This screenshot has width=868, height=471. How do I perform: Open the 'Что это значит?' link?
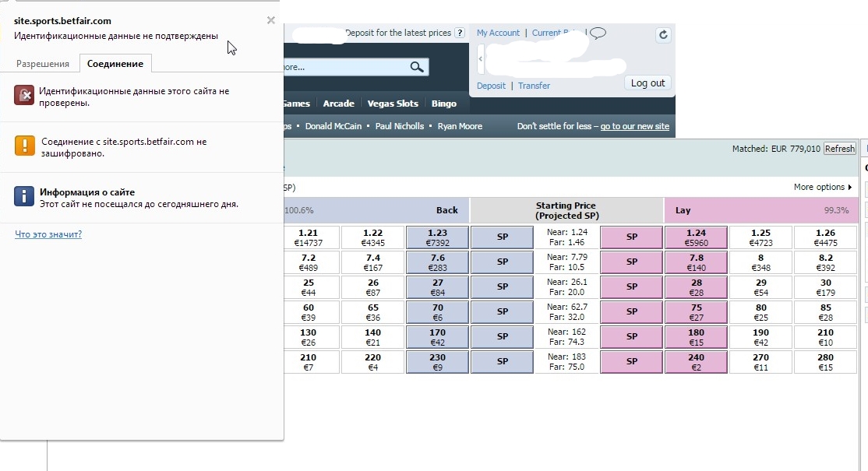coord(48,234)
